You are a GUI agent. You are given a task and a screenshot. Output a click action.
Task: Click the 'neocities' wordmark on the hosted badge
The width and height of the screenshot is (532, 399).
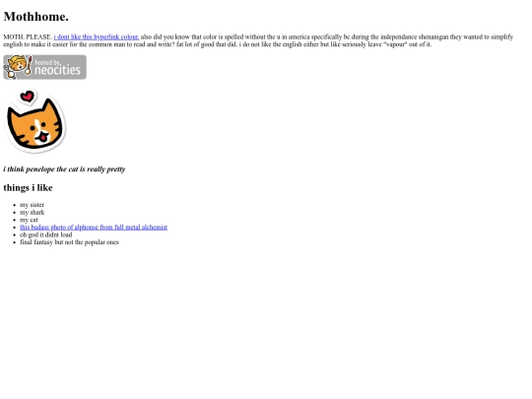pos(57,71)
